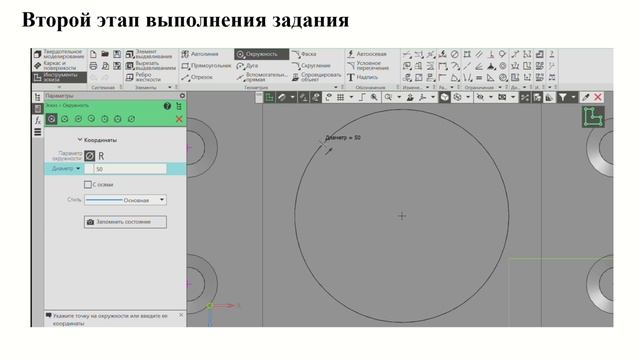Click the fx variables sidebar icon
Image resolution: width=640 pixels, height=360 pixels.
[38, 120]
